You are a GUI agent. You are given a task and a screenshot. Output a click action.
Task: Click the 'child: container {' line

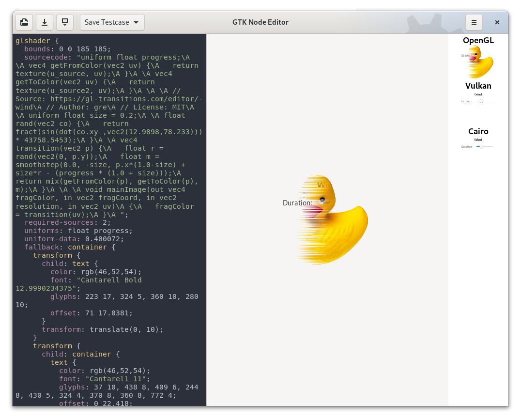coord(81,354)
